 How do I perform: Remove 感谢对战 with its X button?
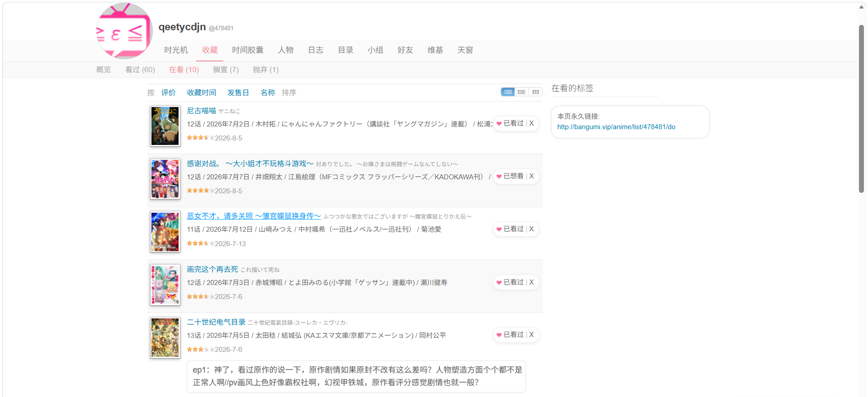point(532,176)
